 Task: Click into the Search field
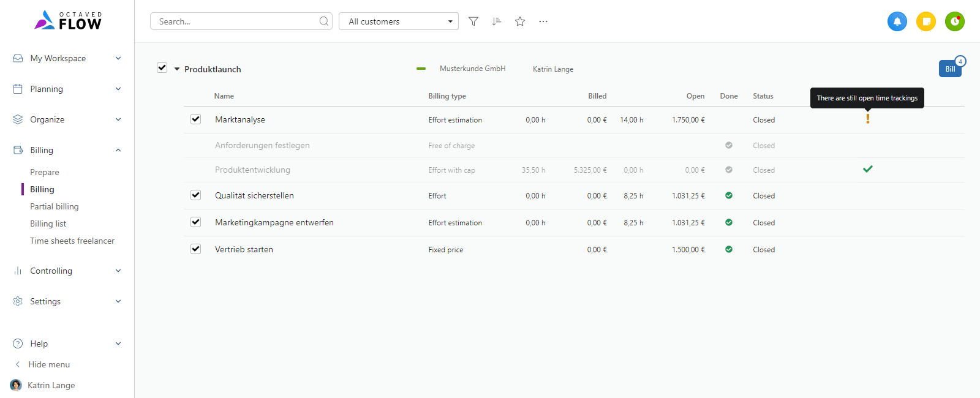(236, 21)
